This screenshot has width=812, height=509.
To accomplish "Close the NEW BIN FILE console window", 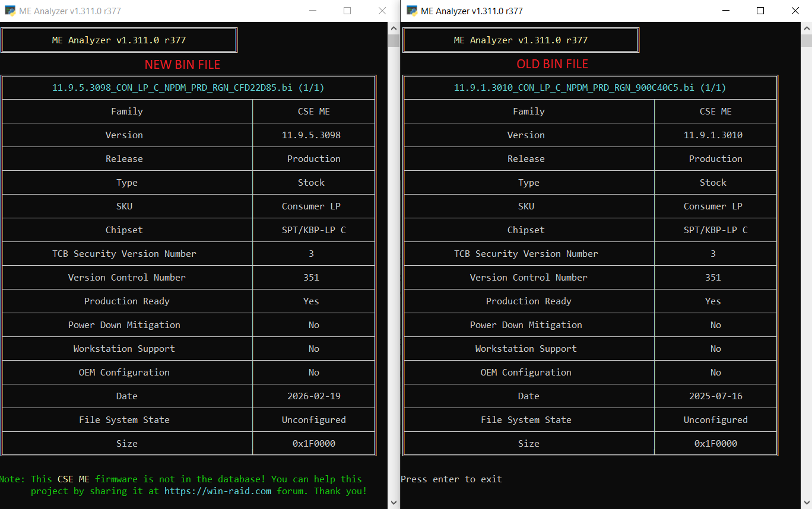I will (x=382, y=11).
